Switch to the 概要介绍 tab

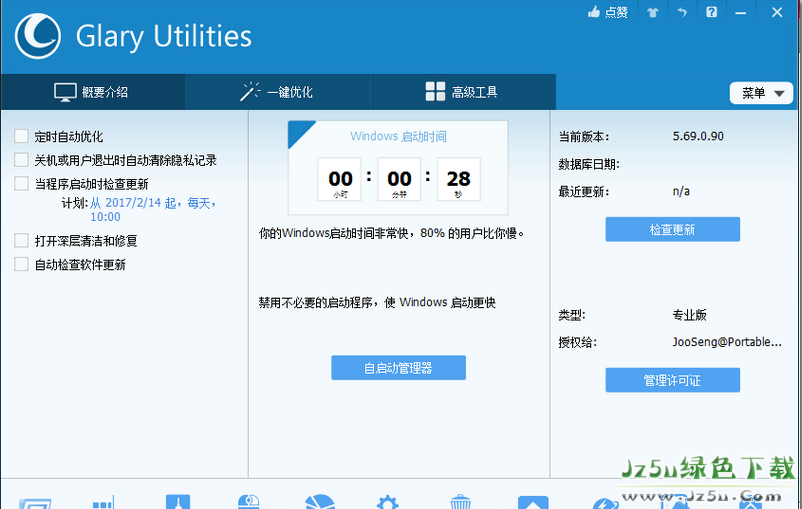tap(93, 92)
